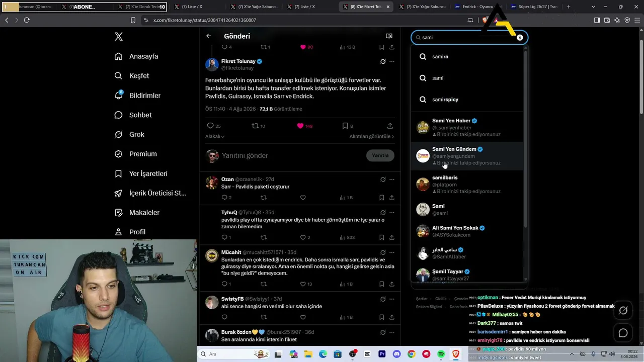Open the browser tab search chevron
Image resolution: width=644 pixels, height=362 pixels.
coord(594,7)
